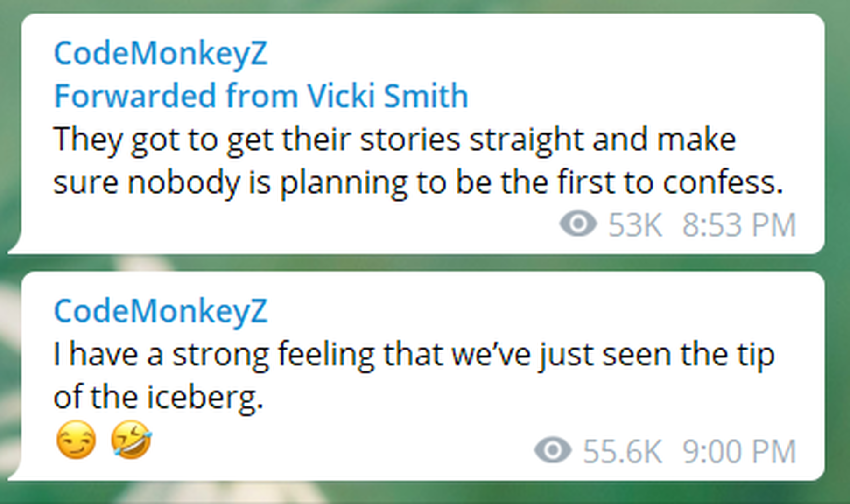Click the 'Forwarded from' label text
Screen dimensions: 850x504
[176, 96]
